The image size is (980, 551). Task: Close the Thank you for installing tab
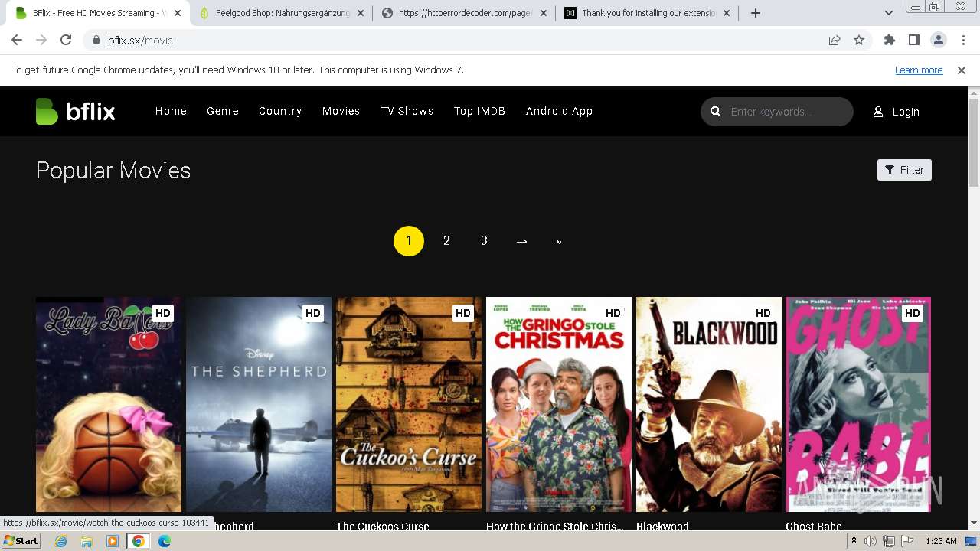tap(727, 13)
